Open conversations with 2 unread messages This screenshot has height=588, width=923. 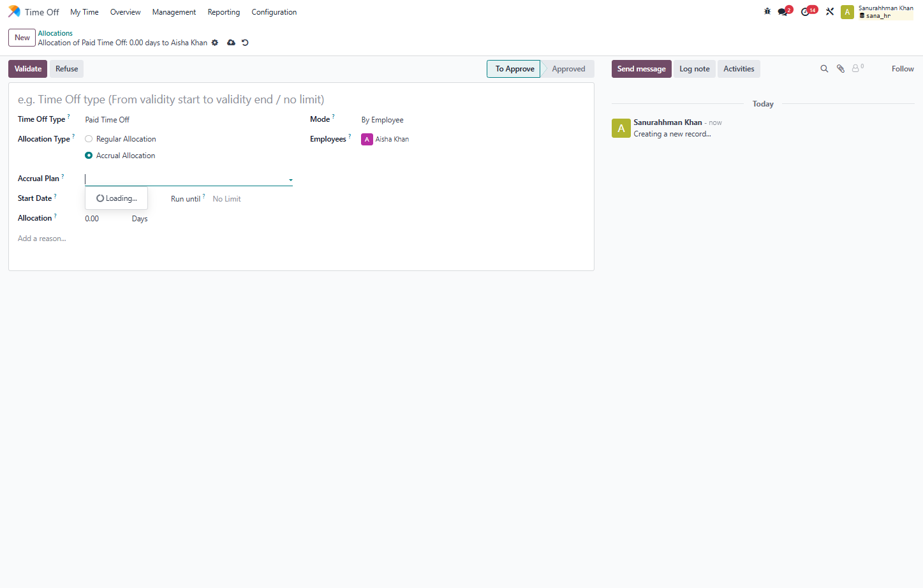pos(785,11)
